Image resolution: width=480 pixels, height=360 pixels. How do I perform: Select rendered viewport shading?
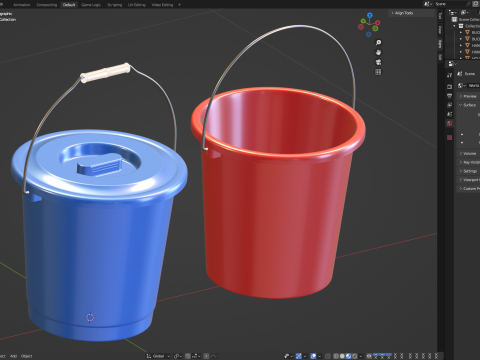(x=355, y=356)
